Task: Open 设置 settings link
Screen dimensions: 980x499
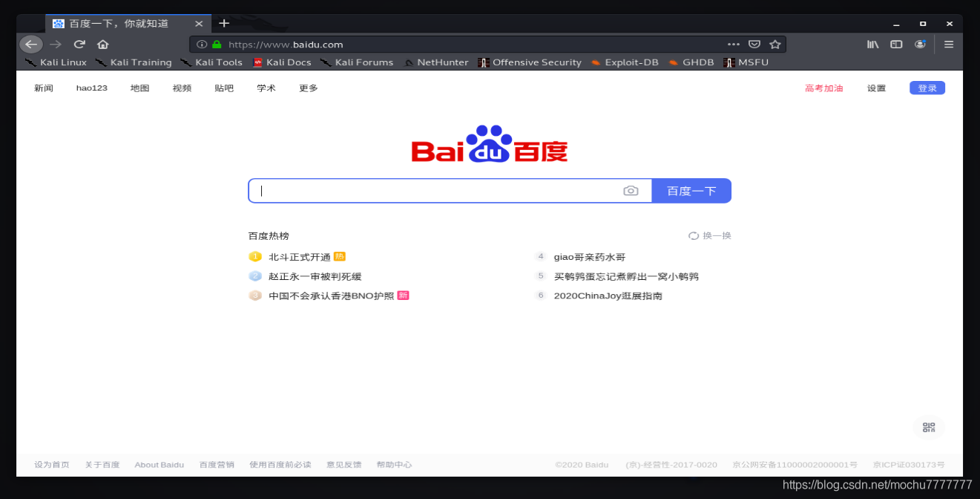Action: (876, 88)
